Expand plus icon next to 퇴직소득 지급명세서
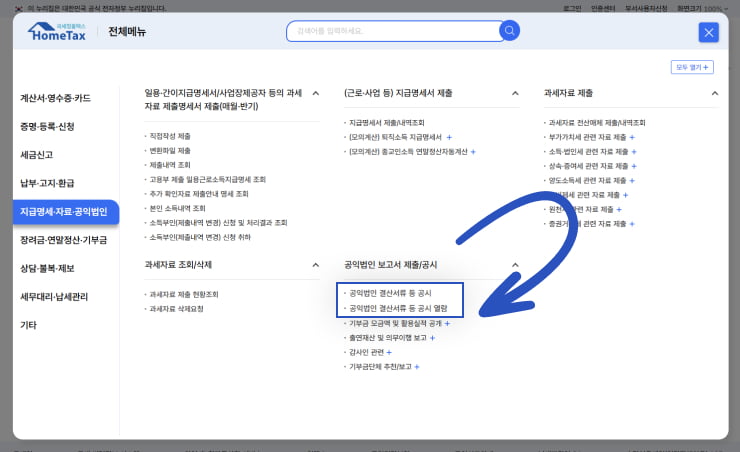 click(x=449, y=137)
